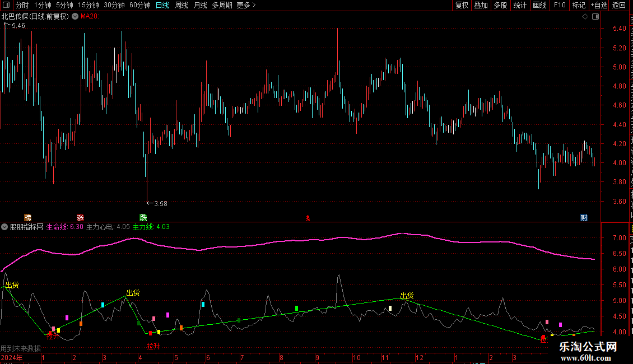Click the 股朋指标网 indicator name

pyautogui.click(x=27, y=227)
